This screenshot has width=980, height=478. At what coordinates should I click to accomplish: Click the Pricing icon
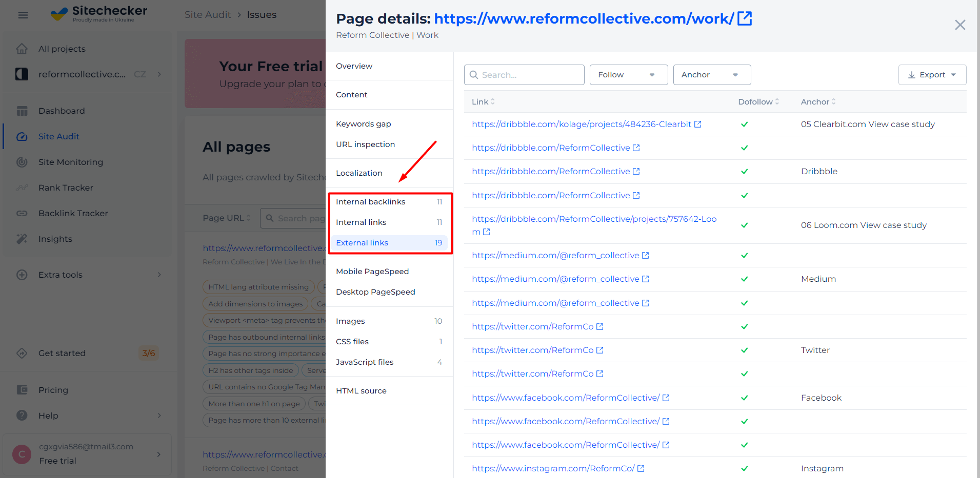pyautogui.click(x=22, y=390)
